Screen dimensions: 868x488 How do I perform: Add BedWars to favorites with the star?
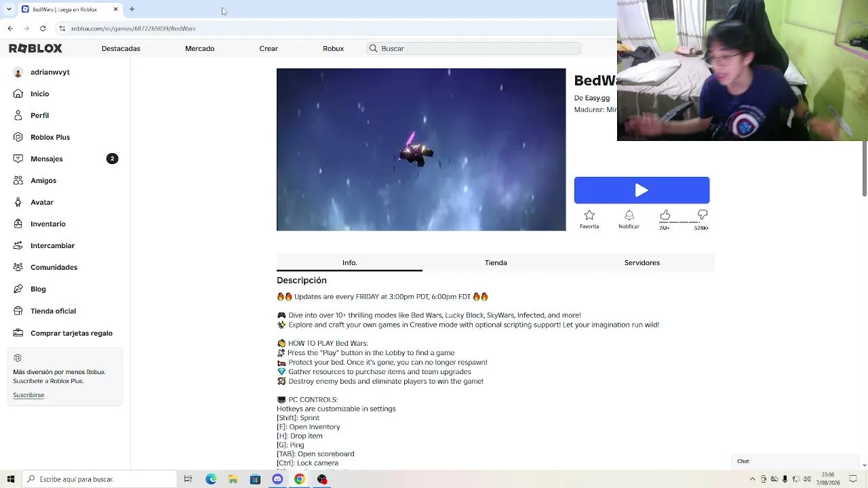[x=589, y=216]
